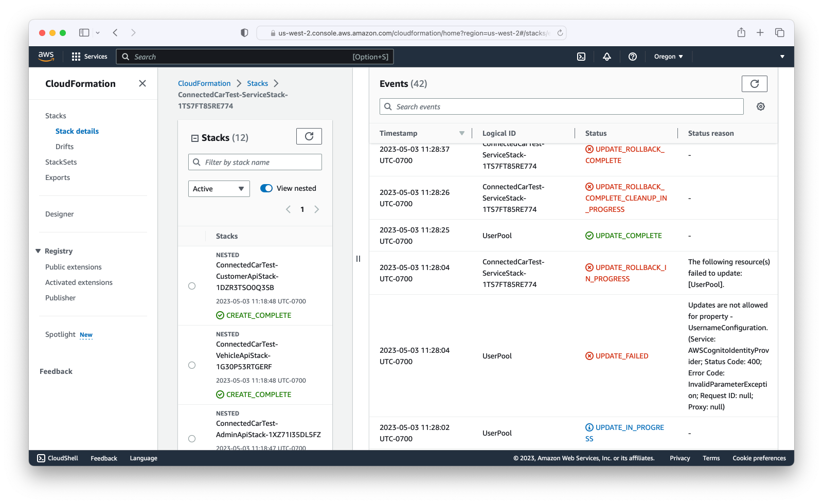The height and width of the screenshot is (504, 823).
Task: Open the Active stack filter dropdown
Action: tap(219, 189)
